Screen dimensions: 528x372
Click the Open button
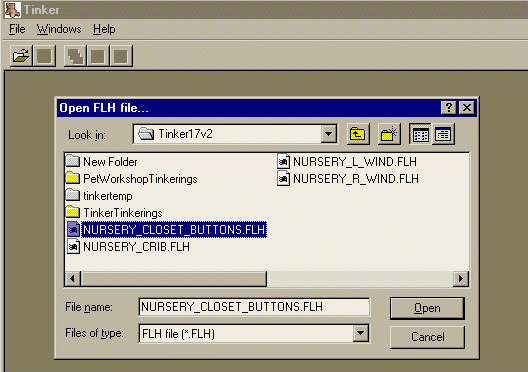tap(427, 308)
